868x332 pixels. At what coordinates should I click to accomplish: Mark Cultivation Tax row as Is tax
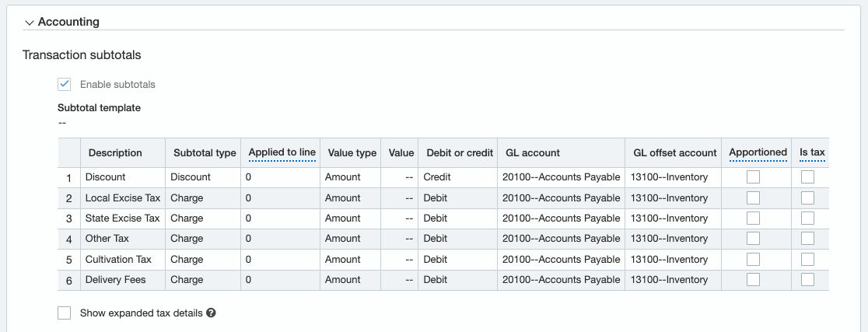tap(807, 259)
